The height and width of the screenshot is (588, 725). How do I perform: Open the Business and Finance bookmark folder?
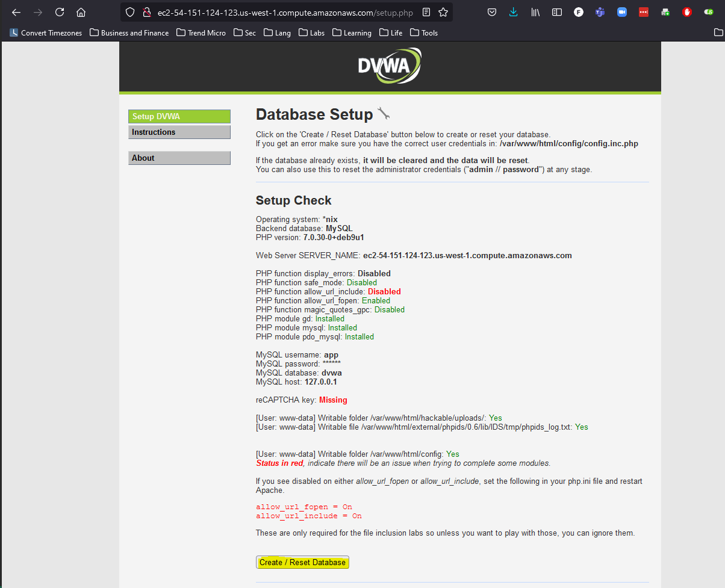tap(129, 32)
